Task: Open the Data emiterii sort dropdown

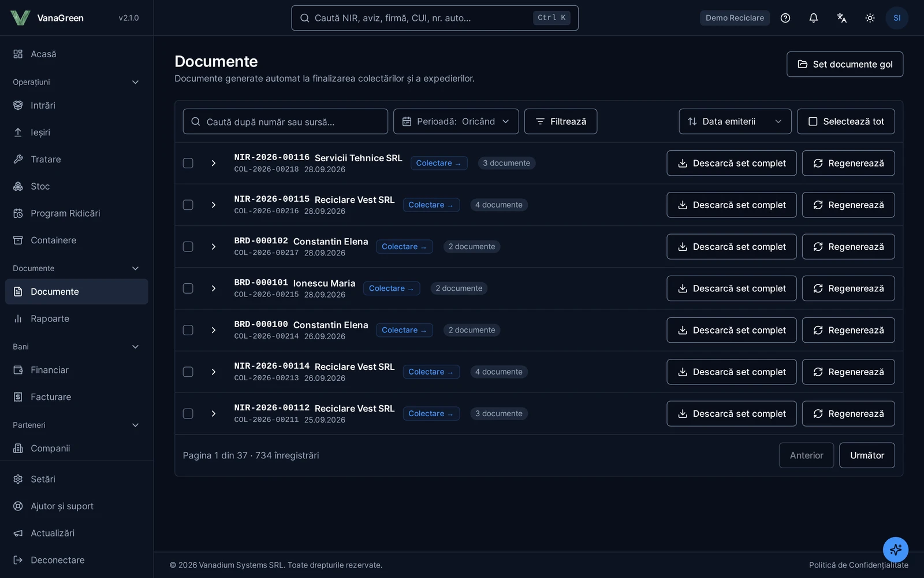Action: pos(735,121)
